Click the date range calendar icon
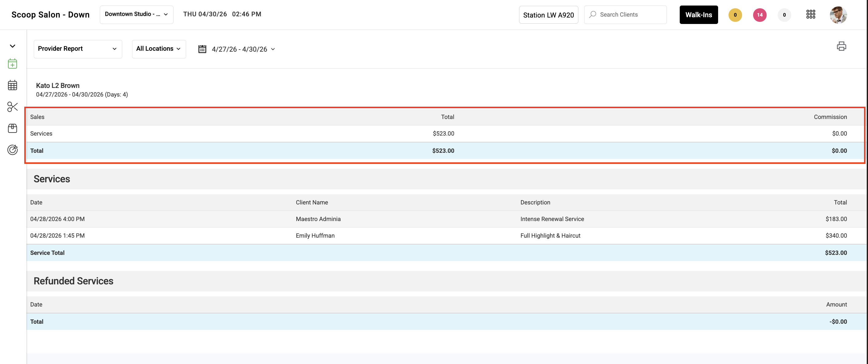This screenshot has height=364, width=868. click(202, 49)
